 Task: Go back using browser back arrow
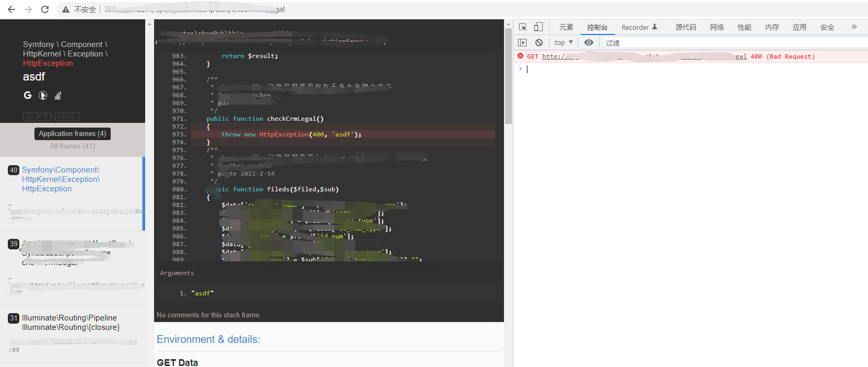(11, 9)
